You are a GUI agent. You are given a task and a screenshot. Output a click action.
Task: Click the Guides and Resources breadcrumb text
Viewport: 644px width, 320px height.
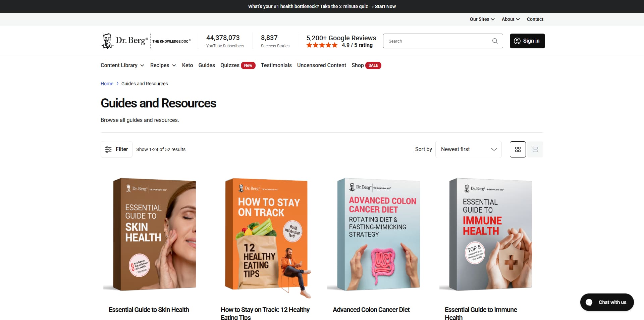[145, 84]
